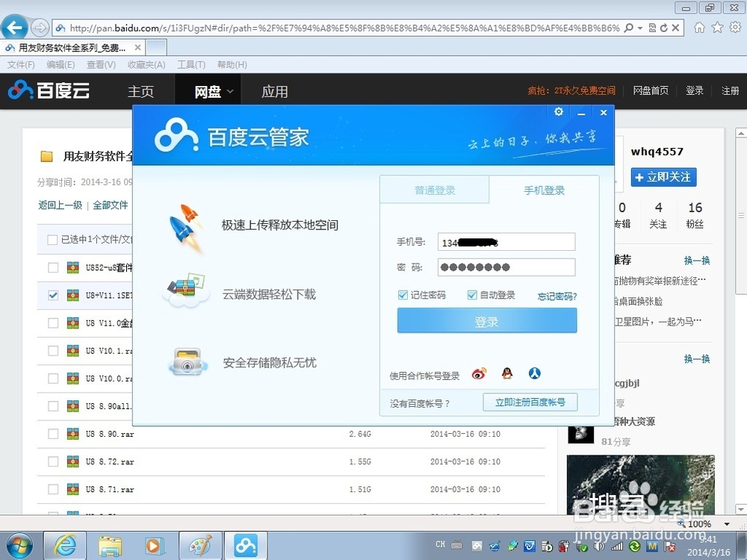
Task: Open settings gear in 百度云管家 dialog
Action: 558,111
